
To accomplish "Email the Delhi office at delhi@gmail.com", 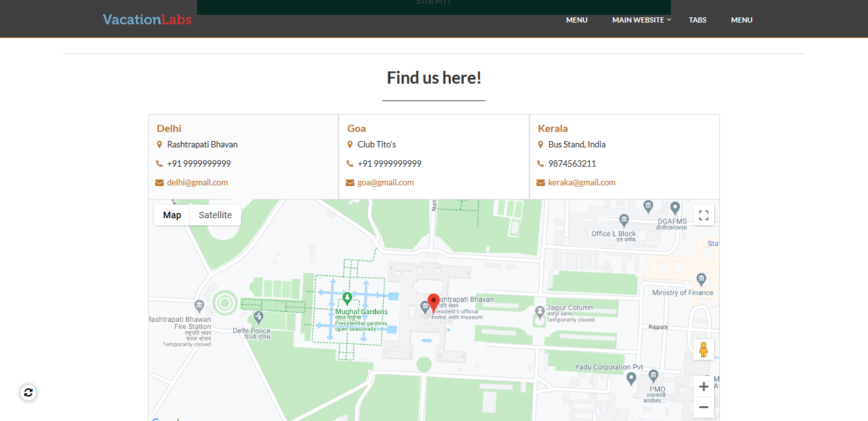I will pyautogui.click(x=197, y=183).
